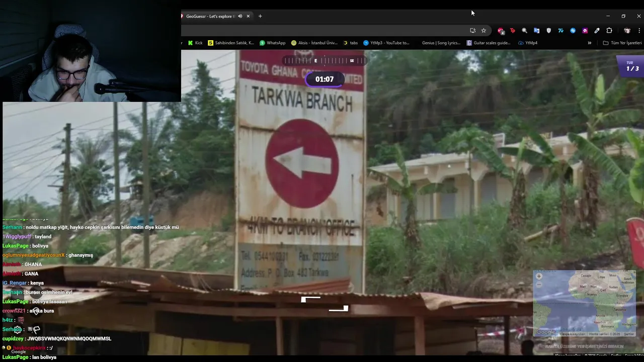Viewport: 644px width, 362px height.
Task: Click the compass bar at top
Action: [x=325, y=61]
